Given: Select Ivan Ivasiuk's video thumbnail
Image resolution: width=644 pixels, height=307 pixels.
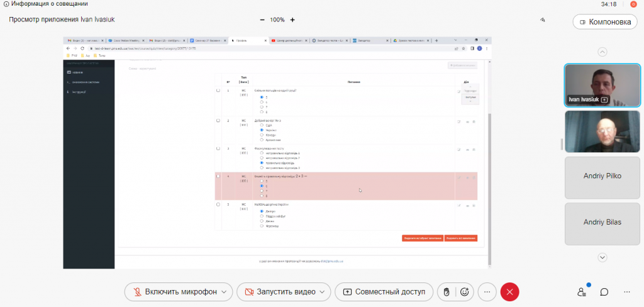Looking at the screenshot, I should (x=602, y=85).
